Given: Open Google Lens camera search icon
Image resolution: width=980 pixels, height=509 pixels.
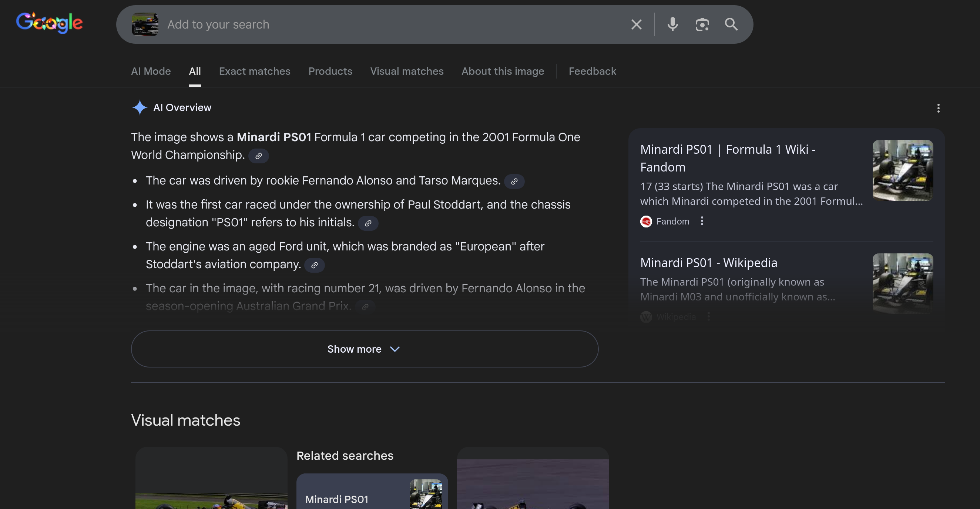Looking at the screenshot, I should (702, 24).
